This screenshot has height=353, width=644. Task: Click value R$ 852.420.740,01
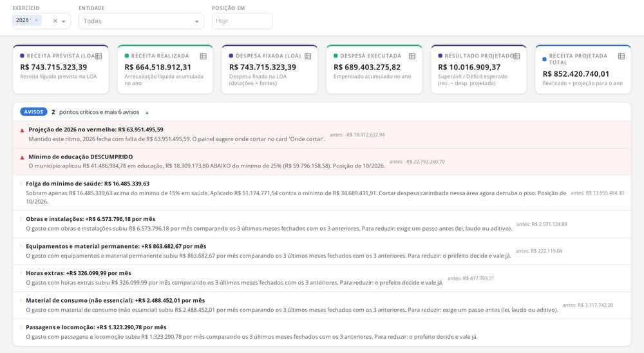point(576,74)
